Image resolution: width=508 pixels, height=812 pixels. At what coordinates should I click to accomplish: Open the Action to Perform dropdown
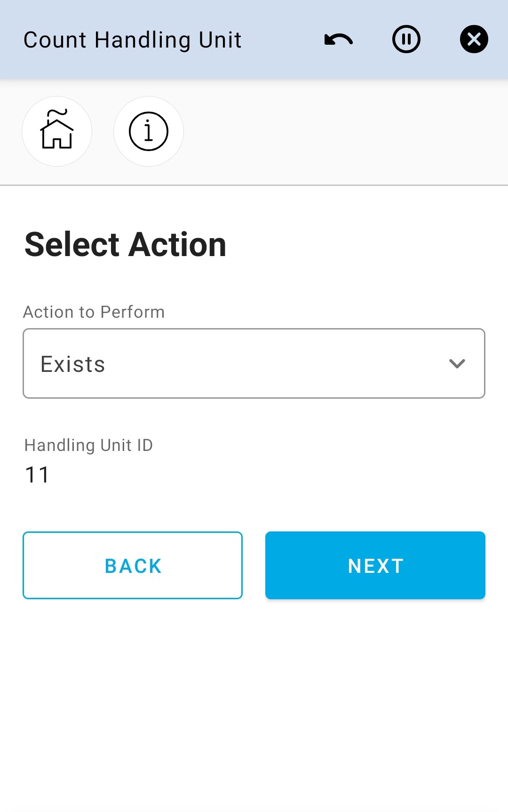[x=254, y=363]
